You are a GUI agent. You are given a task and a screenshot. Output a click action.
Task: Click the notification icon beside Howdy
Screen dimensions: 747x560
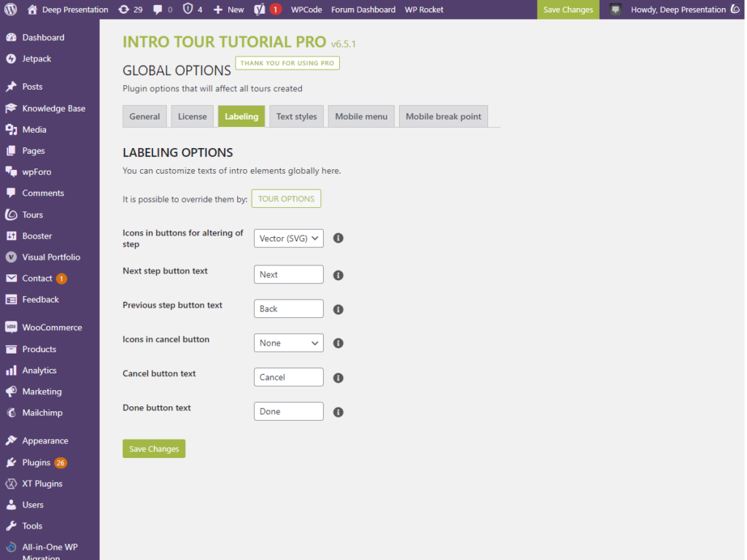(x=616, y=9)
